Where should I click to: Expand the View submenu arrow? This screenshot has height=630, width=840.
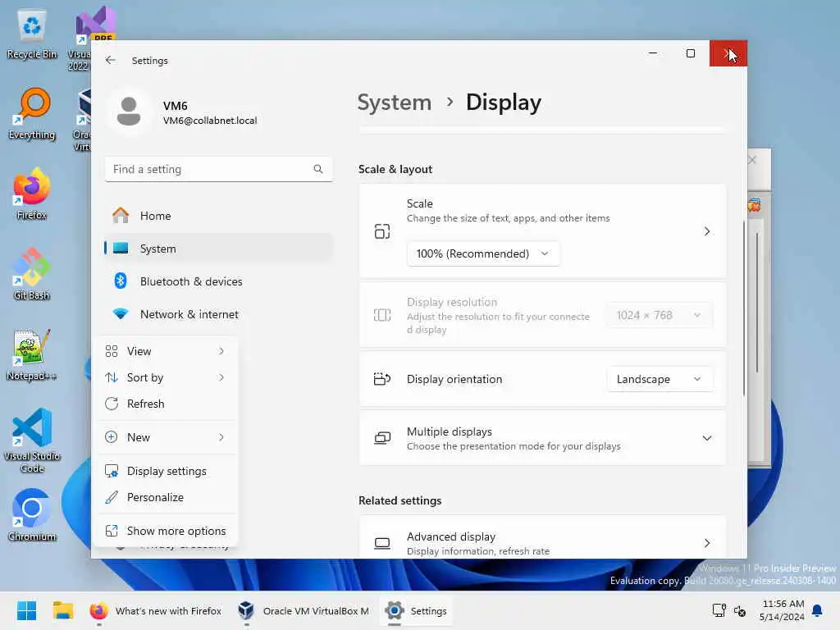221,351
